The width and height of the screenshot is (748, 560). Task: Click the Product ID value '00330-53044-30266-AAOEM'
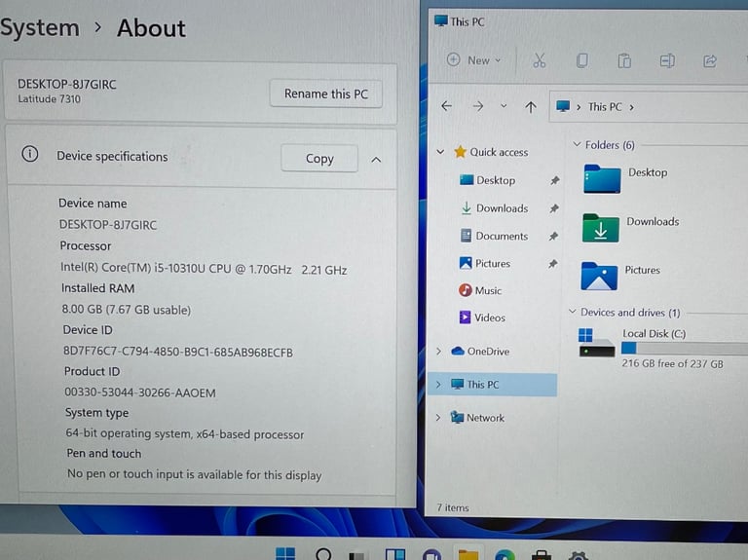[x=140, y=392]
